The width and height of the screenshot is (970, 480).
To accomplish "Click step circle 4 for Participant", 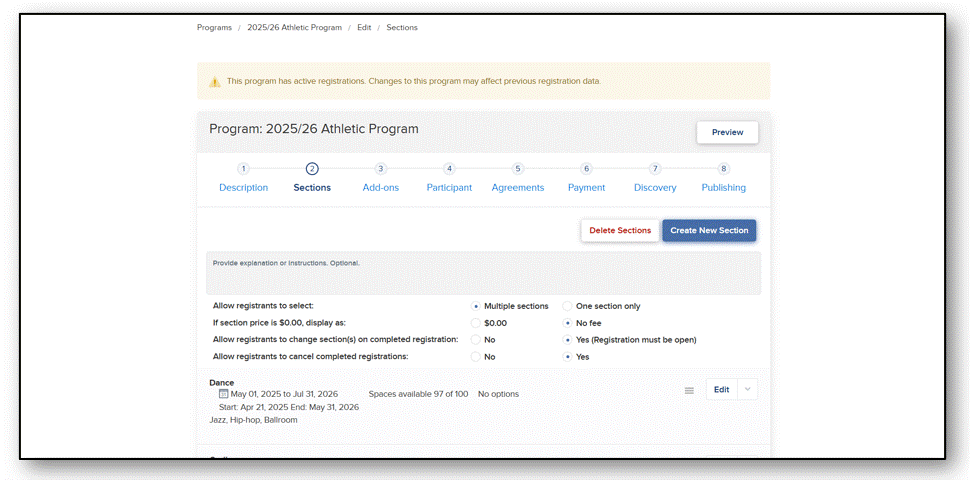I will (450, 169).
